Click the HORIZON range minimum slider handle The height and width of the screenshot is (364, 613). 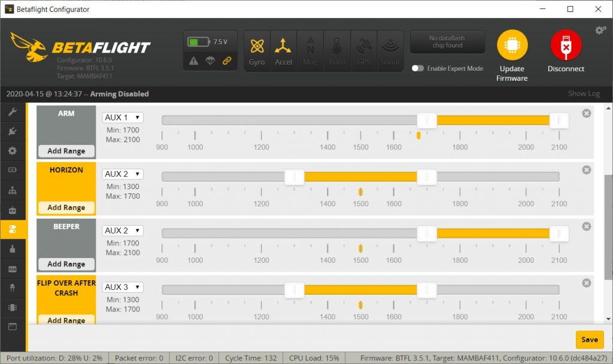(x=294, y=177)
